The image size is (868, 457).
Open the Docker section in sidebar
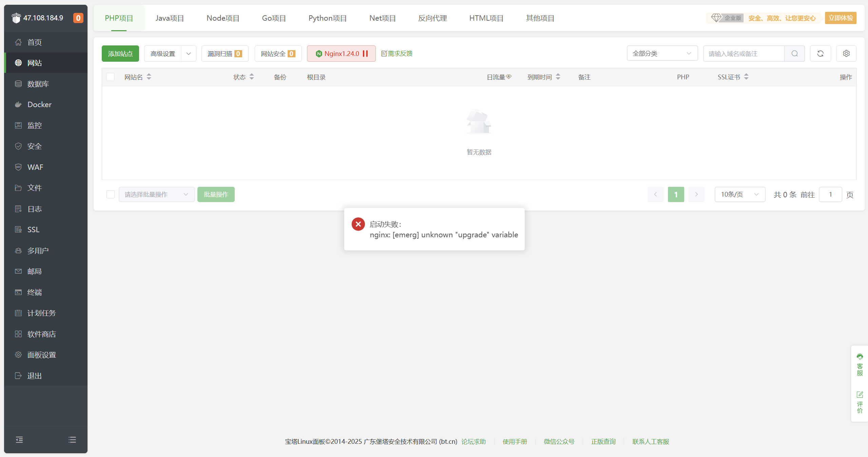[46, 104]
